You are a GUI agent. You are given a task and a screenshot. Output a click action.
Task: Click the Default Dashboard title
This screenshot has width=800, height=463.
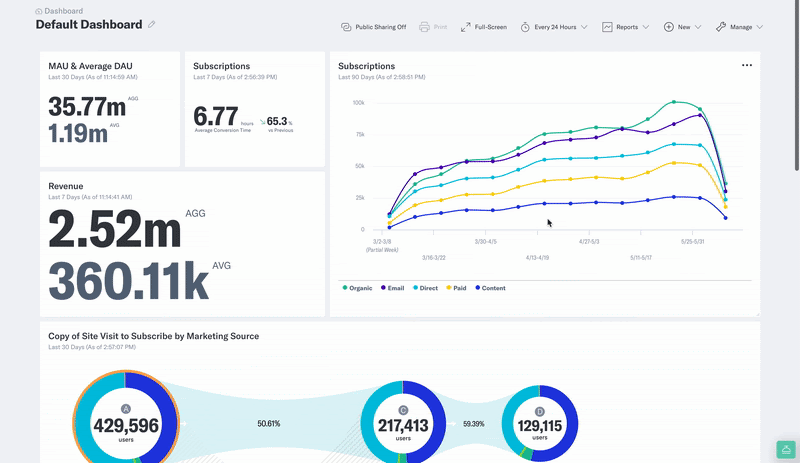(89, 25)
